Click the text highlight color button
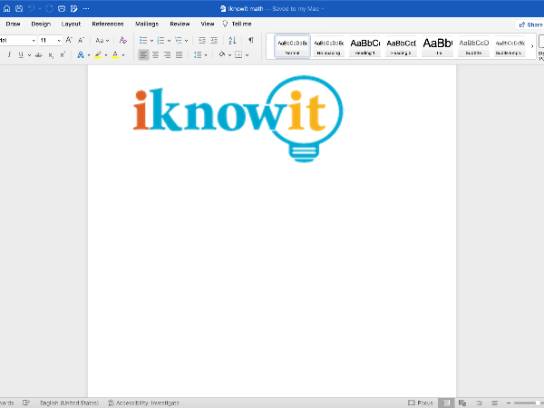Viewport: 544px width, 408px height. tap(98, 55)
